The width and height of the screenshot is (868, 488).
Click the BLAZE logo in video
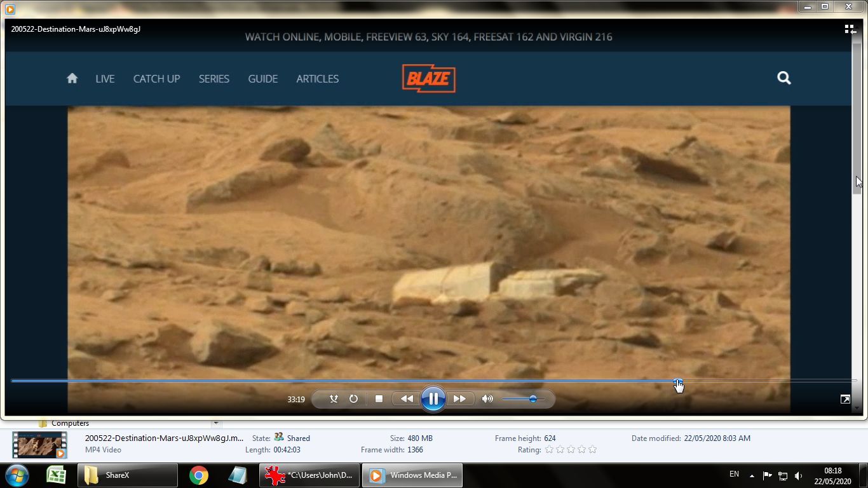429,78
